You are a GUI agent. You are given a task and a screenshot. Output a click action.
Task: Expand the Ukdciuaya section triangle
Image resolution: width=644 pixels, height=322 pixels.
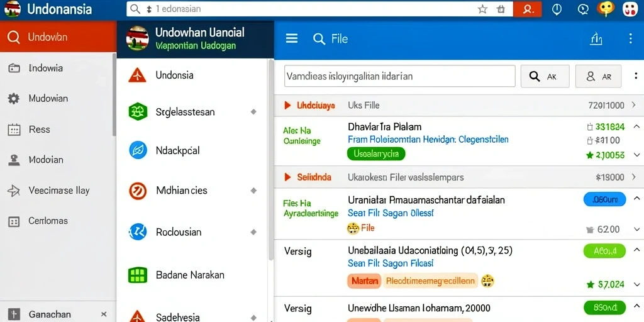287,106
